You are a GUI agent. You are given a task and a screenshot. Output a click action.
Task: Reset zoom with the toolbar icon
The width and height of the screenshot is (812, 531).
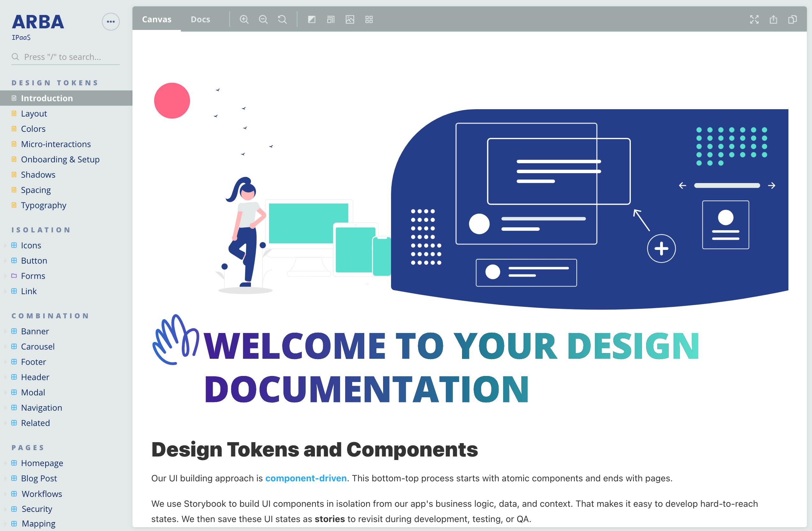[282, 19]
